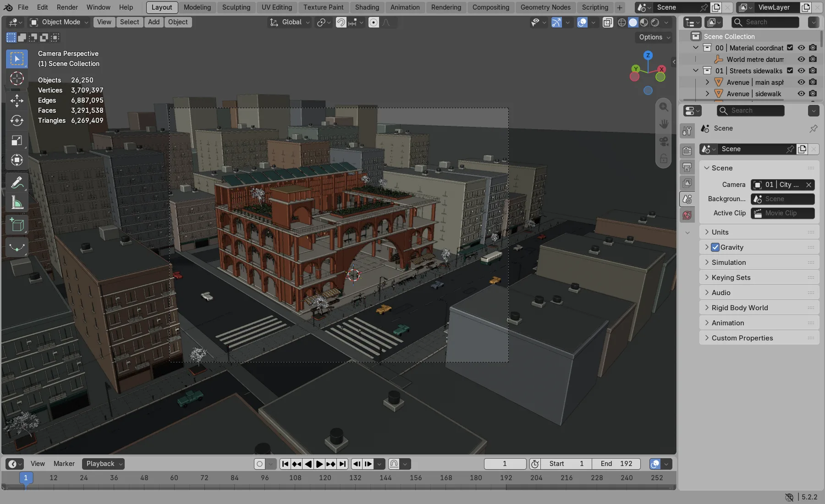Expand the Rigid Body World panel
The height and width of the screenshot is (504, 825).
click(x=759, y=308)
